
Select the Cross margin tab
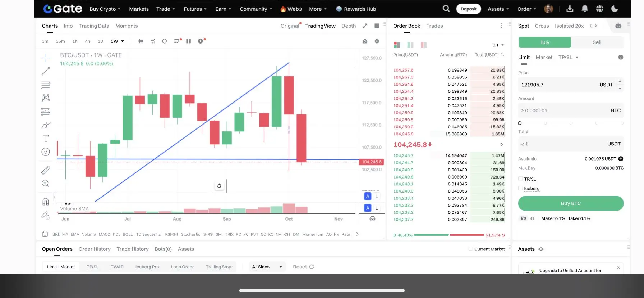click(x=542, y=26)
